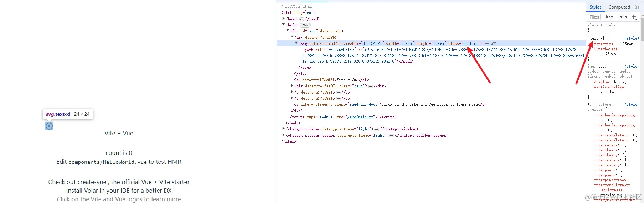This screenshot has height=203, width=644.
Task: Click the create-vue text in page
Action: [92, 182]
